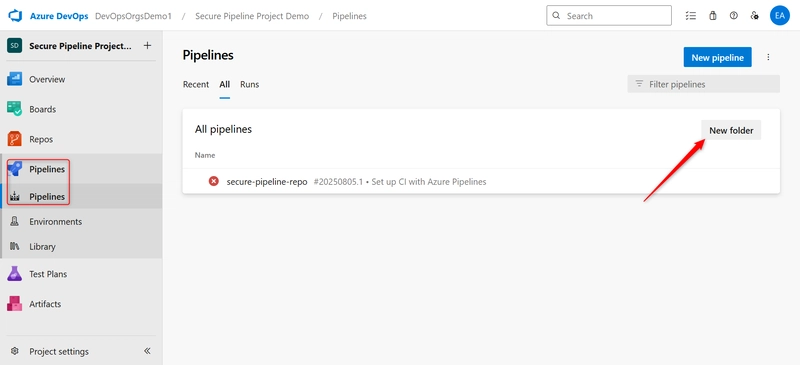The width and height of the screenshot is (800, 365).
Task: Click the Pipelines breadcrumb
Action: click(349, 16)
